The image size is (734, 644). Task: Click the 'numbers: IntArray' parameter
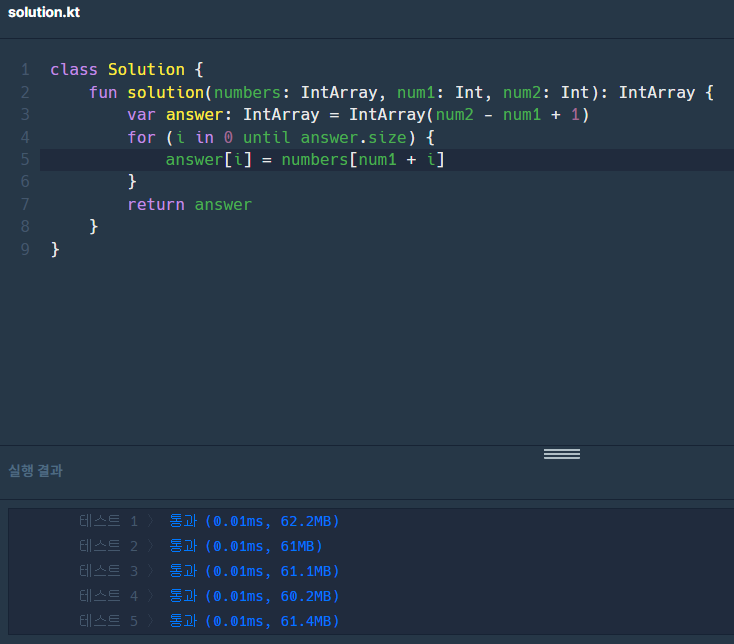[x=295, y=93]
